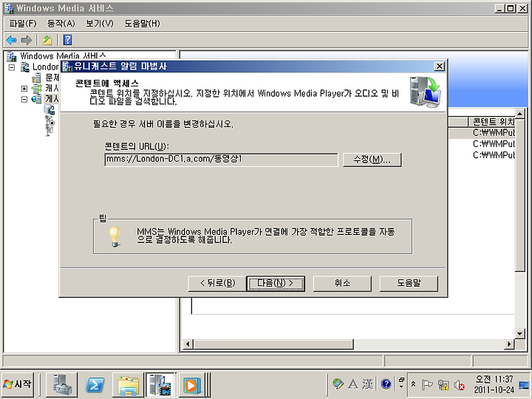Click the < 뒤로(B) button
The image size is (532, 399).
pyautogui.click(x=217, y=283)
